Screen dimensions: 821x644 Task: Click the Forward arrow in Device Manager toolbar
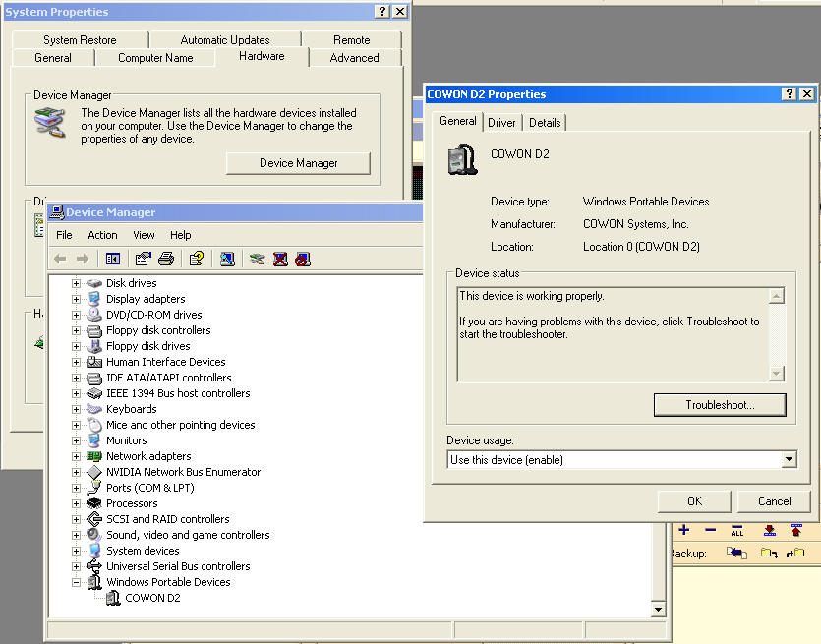83,259
